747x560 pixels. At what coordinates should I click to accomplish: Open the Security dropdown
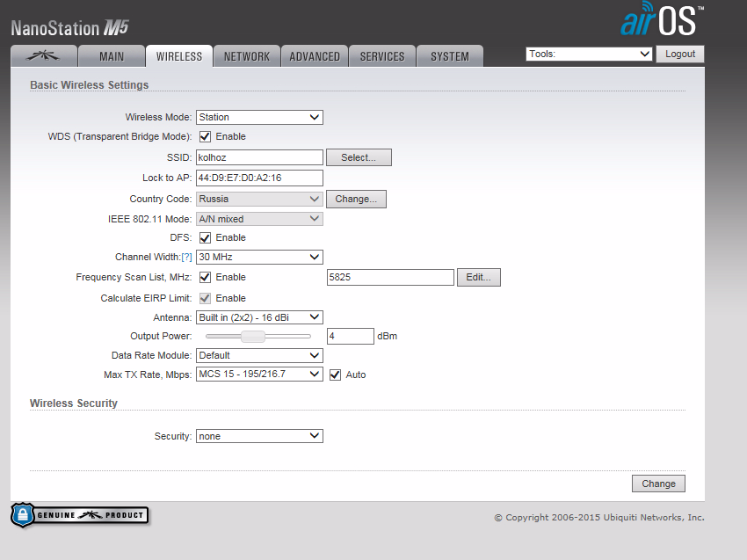259,436
